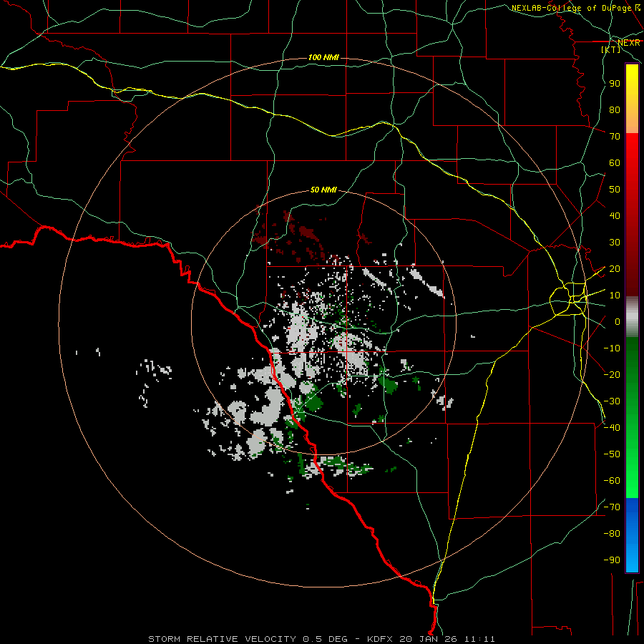Click the positive 80 scale value
The image size is (644, 644).
click(615, 109)
